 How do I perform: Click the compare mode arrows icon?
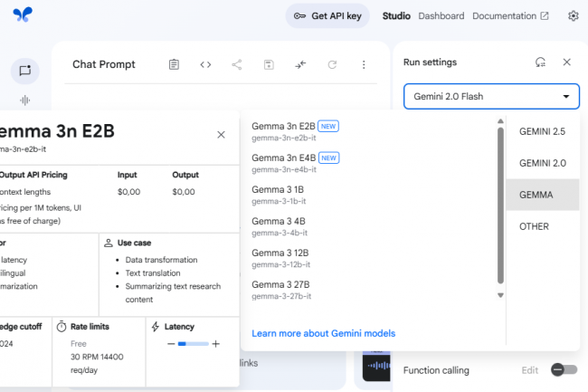(300, 64)
